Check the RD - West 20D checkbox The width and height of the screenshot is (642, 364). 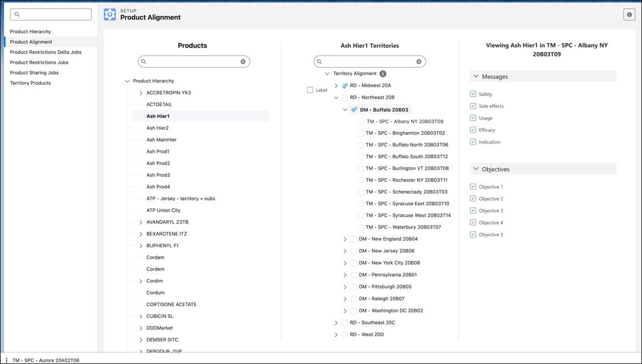345,335
